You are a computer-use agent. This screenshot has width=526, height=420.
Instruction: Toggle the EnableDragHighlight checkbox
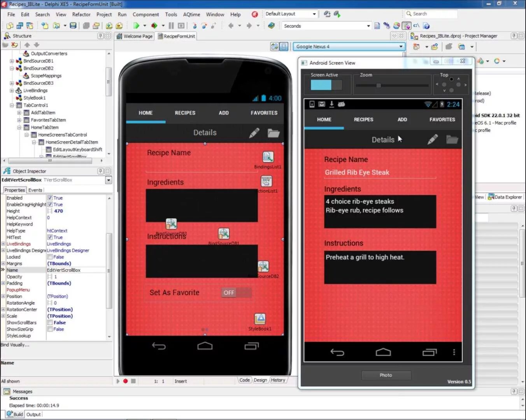(x=50, y=205)
